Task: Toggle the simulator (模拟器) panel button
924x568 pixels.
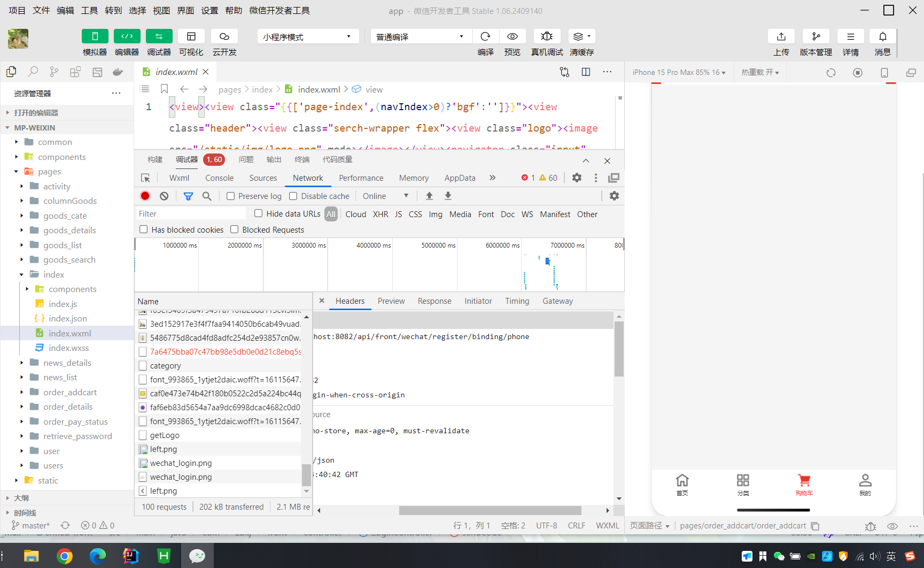Action: point(95,36)
